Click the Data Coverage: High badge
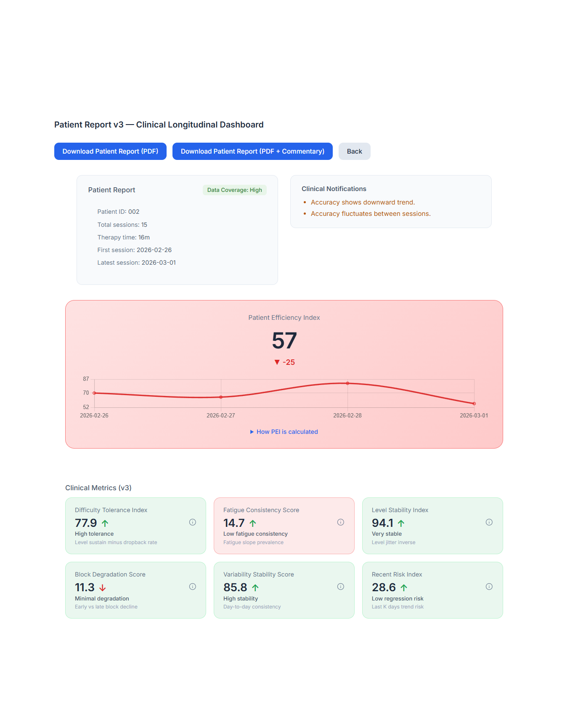The width and height of the screenshot is (570, 728). pos(234,190)
